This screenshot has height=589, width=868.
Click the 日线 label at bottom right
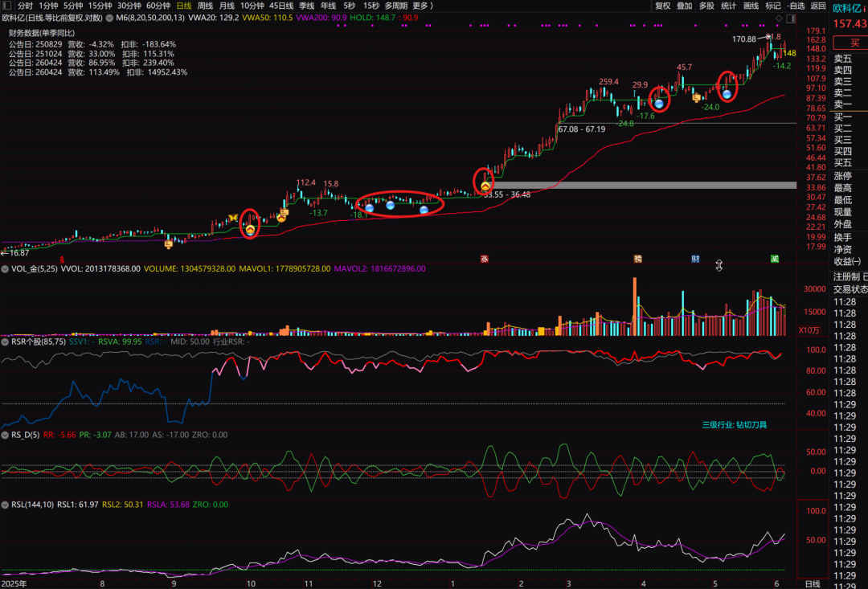(812, 584)
